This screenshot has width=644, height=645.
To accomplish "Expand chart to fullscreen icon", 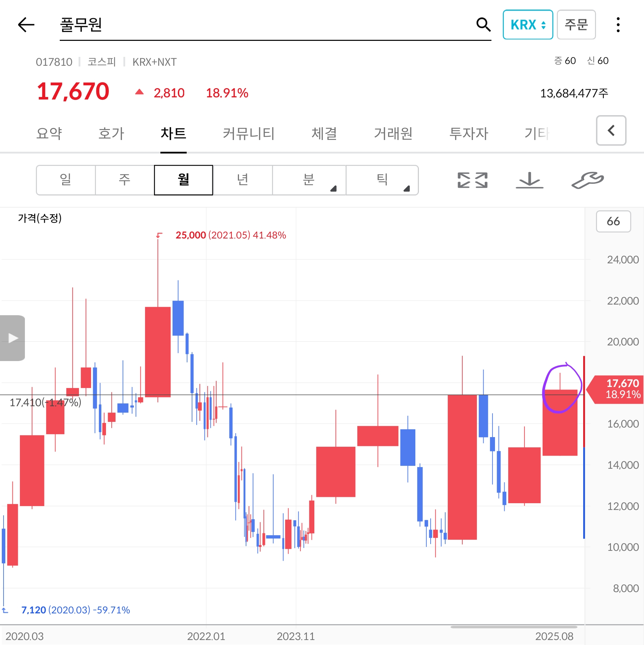I will [473, 180].
